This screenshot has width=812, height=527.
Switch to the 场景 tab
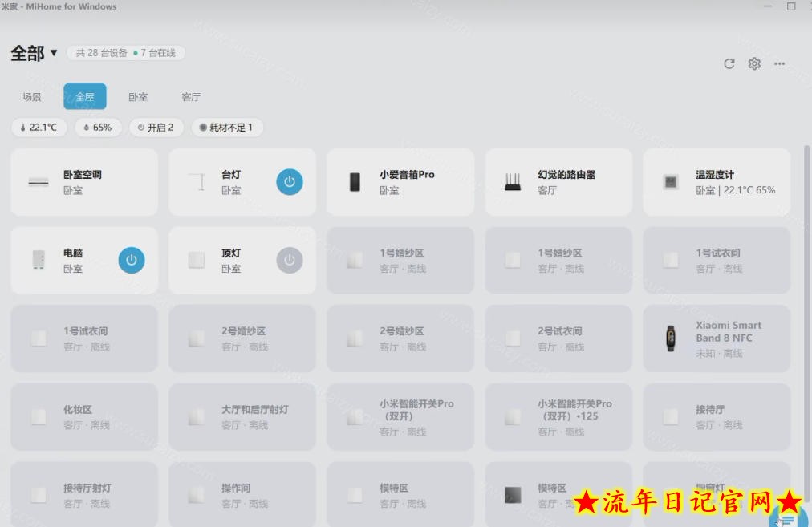click(31, 97)
